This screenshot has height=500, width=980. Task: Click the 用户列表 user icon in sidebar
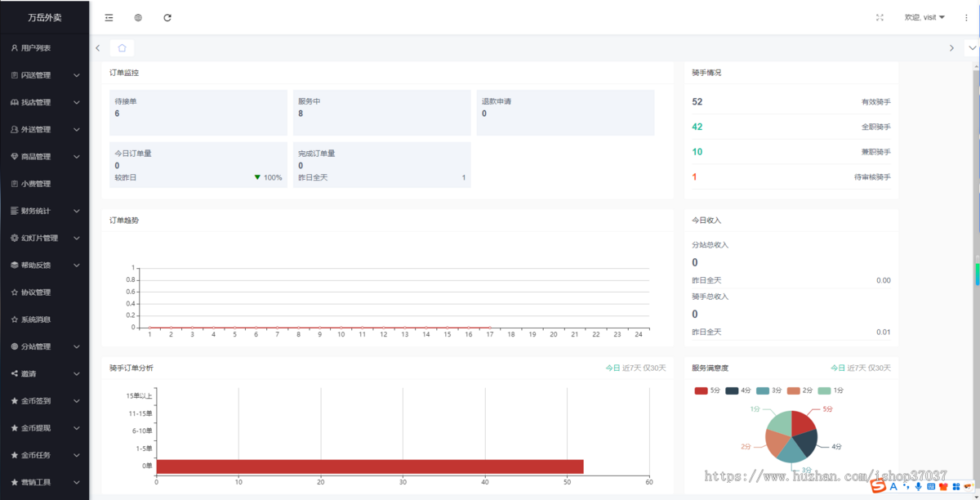click(15, 48)
